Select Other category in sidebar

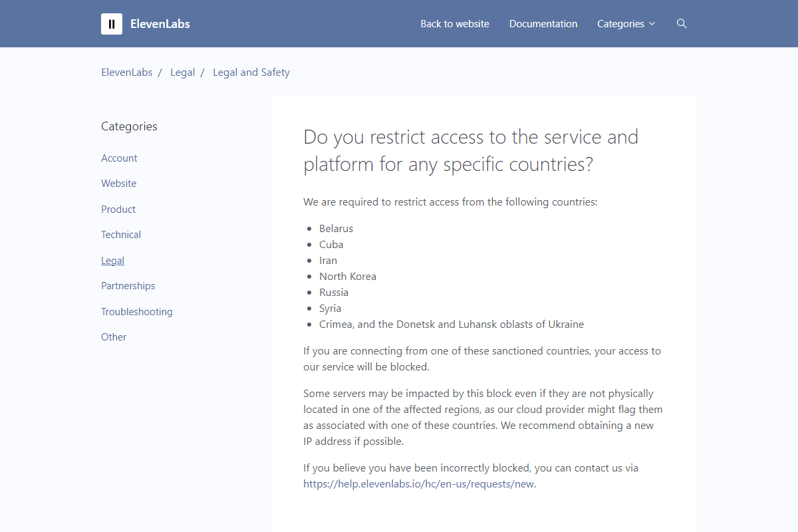coord(114,337)
